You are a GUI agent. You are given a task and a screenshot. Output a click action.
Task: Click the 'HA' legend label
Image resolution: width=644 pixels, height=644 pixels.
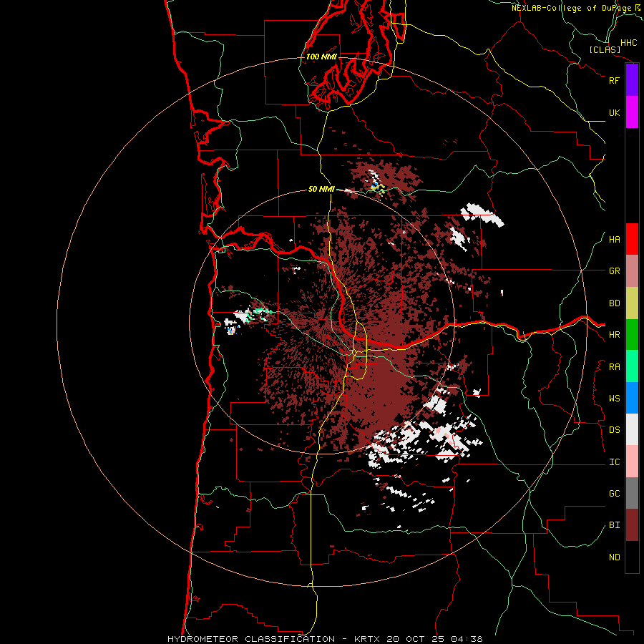point(614,240)
